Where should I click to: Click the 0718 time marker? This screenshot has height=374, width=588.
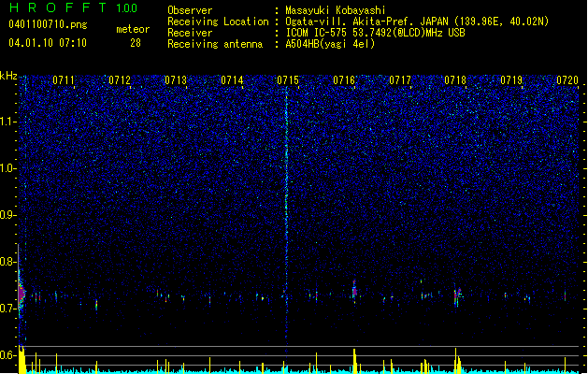[x=455, y=80]
